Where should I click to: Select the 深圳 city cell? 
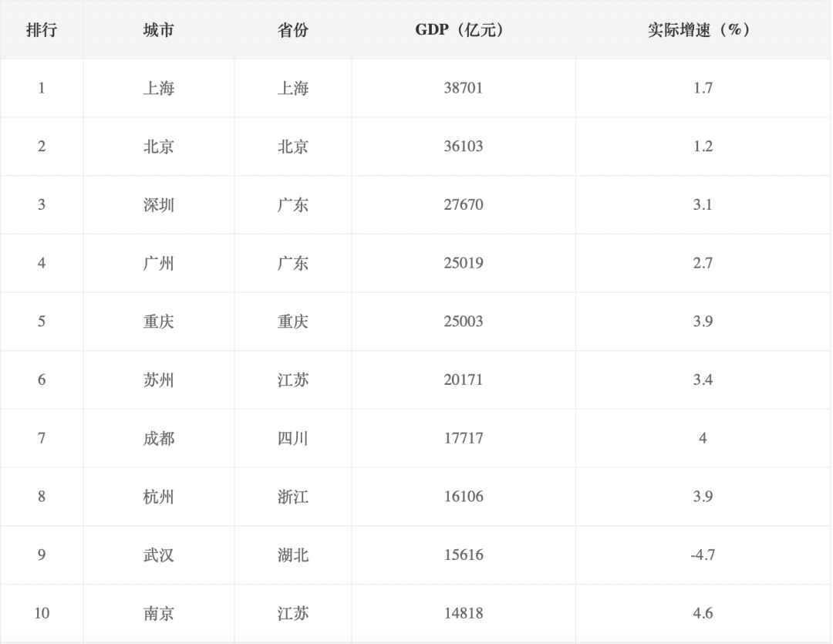pyautogui.click(x=158, y=205)
